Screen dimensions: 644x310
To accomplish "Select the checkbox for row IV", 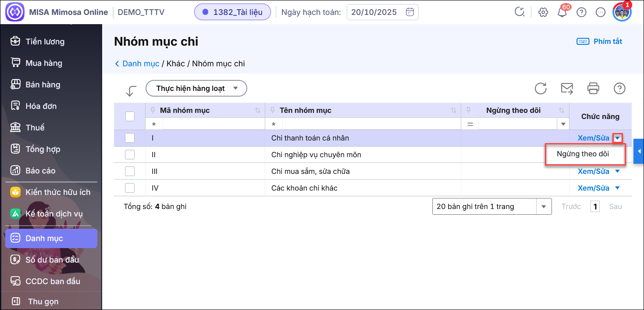I will 130,188.
